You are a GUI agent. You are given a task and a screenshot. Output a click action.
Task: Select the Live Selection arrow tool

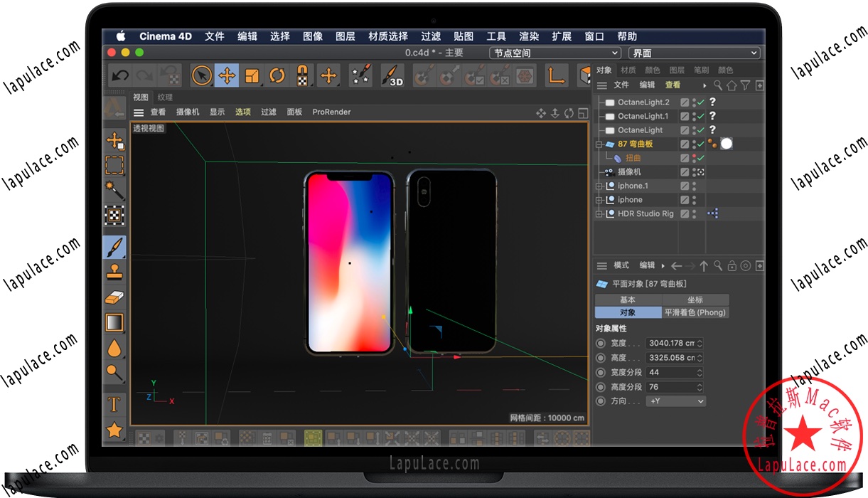[x=201, y=75]
